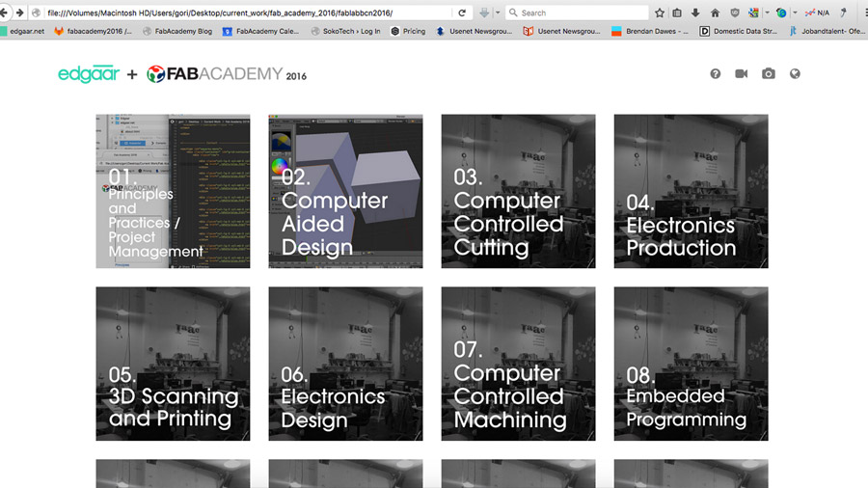
Task: Open tile 02 Computer Aided Design
Action: [x=345, y=191]
